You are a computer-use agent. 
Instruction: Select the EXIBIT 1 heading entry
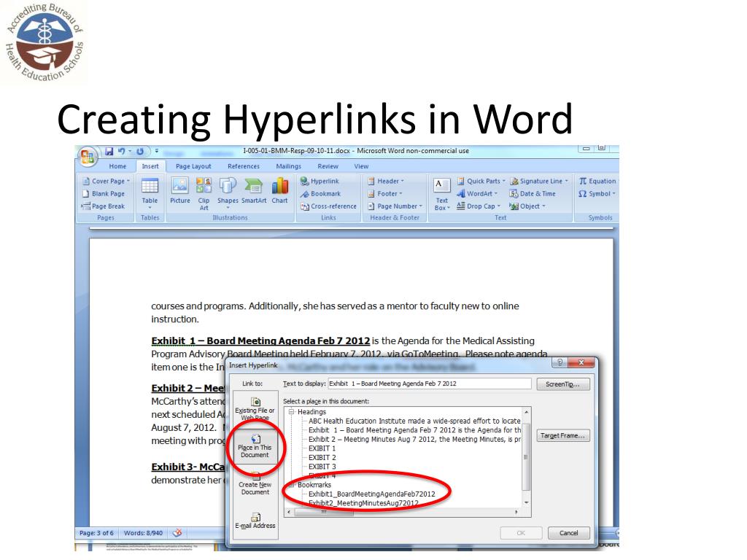tap(322, 448)
